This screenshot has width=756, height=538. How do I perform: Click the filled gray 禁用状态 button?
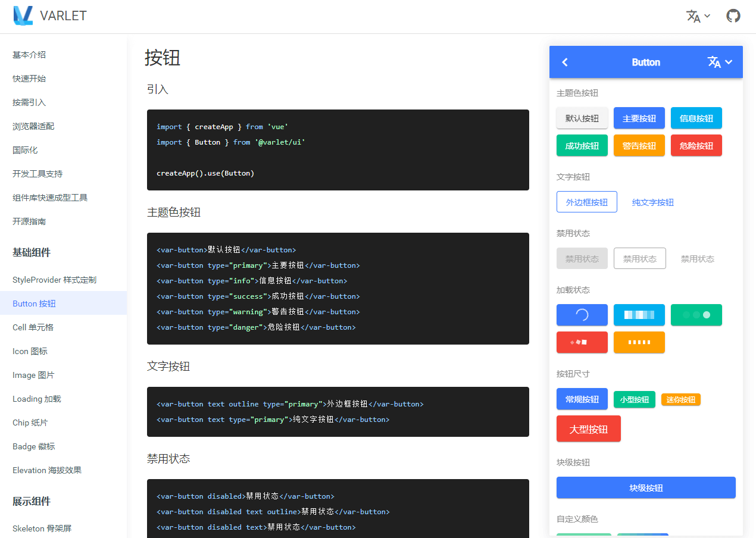pos(582,258)
